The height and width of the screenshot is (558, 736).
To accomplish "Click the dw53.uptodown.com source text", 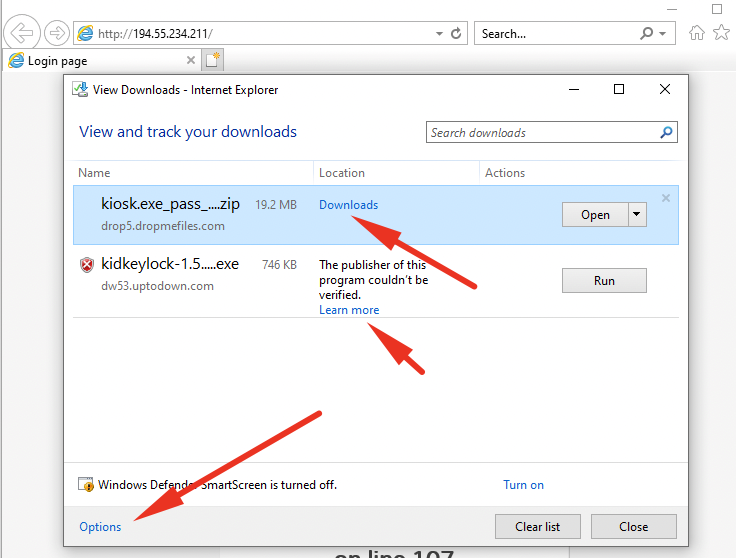I will coord(157,286).
